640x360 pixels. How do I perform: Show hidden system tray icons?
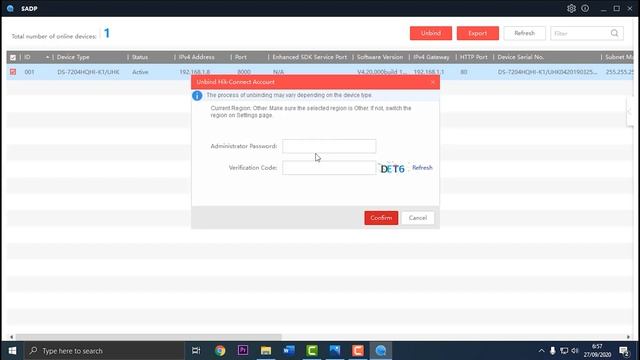click(x=541, y=351)
